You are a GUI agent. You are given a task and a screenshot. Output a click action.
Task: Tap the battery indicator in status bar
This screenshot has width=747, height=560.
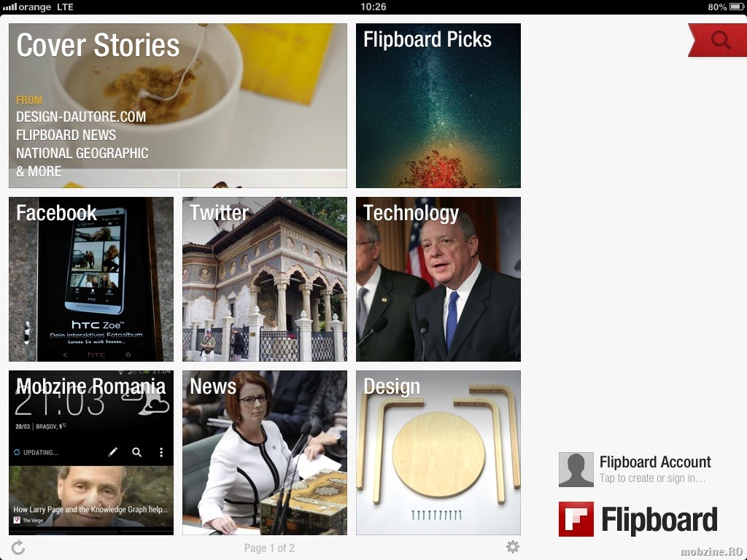click(x=737, y=7)
